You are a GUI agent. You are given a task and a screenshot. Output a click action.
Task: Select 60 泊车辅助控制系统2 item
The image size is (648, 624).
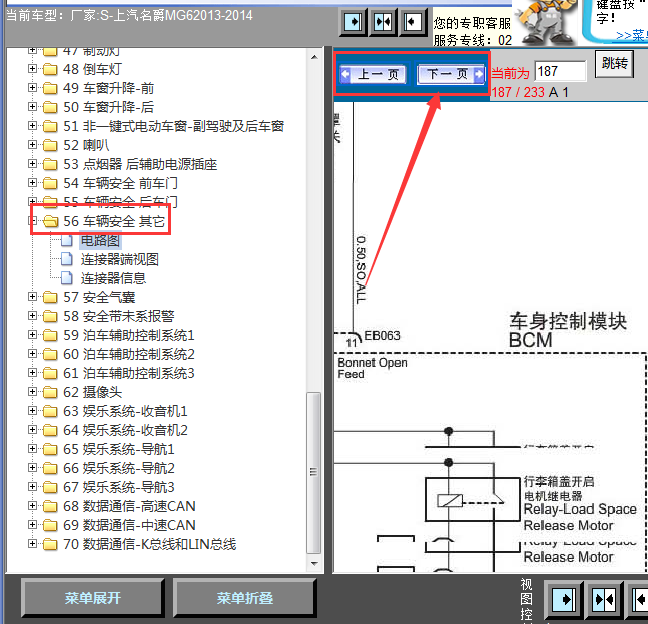(129, 354)
